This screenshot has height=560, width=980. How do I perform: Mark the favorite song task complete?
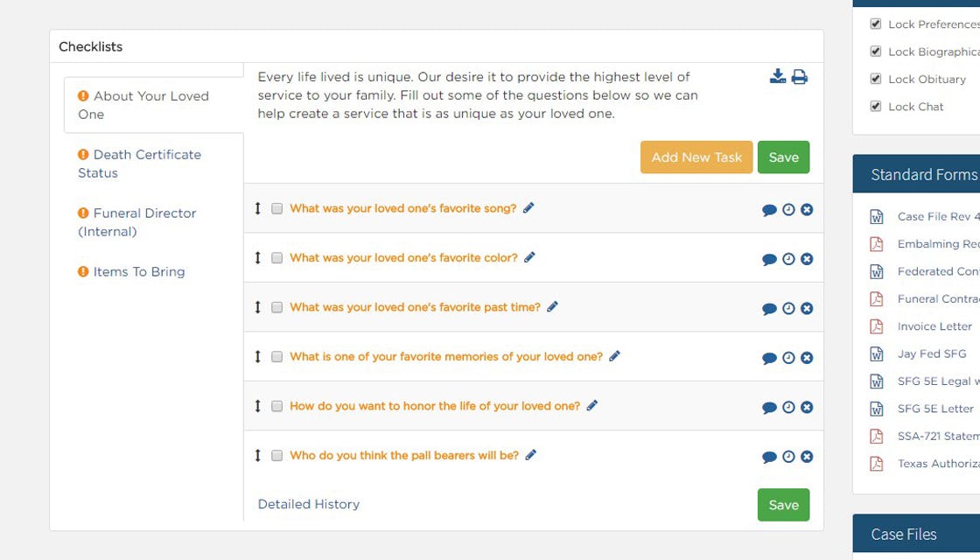276,209
